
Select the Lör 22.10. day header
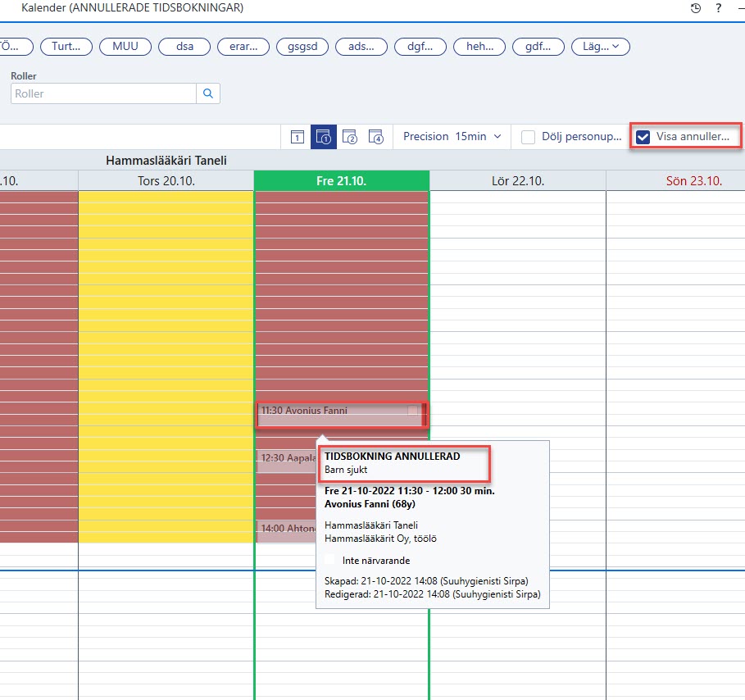pyautogui.click(x=518, y=181)
